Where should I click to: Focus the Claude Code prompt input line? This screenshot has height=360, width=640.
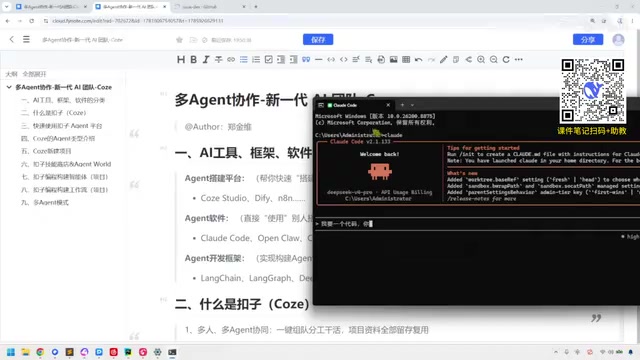pyautogui.click(x=478, y=224)
